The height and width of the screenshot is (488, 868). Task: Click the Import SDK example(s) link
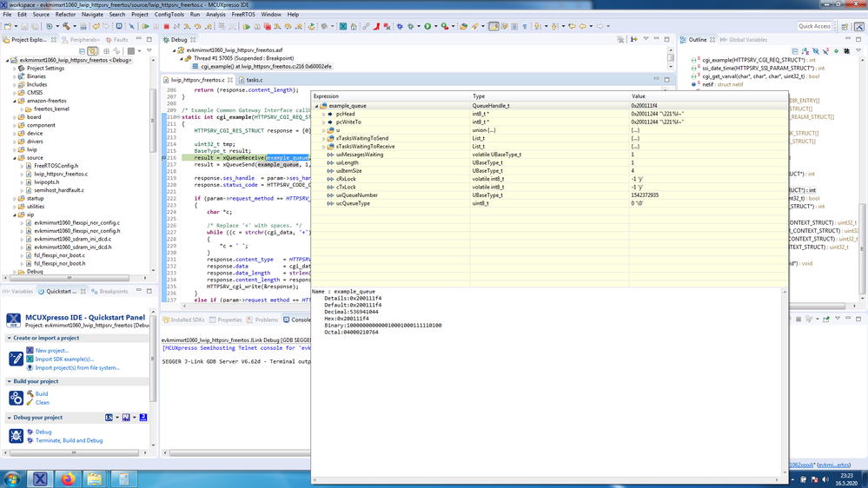pyautogui.click(x=64, y=359)
